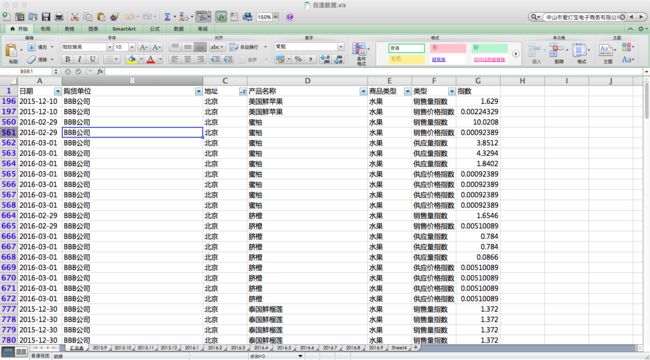
Task: Select row header 664
Action: pyautogui.click(x=9, y=216)
